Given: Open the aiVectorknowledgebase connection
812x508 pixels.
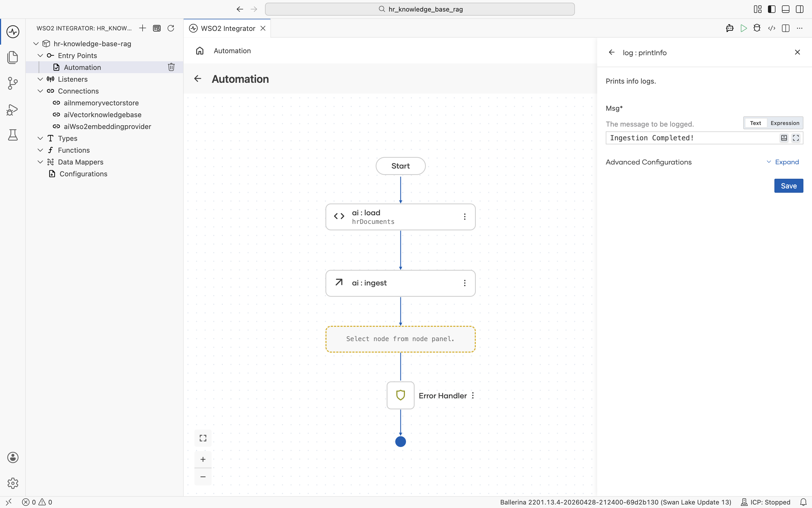Looking at the screenshot, I should (102, 115).
